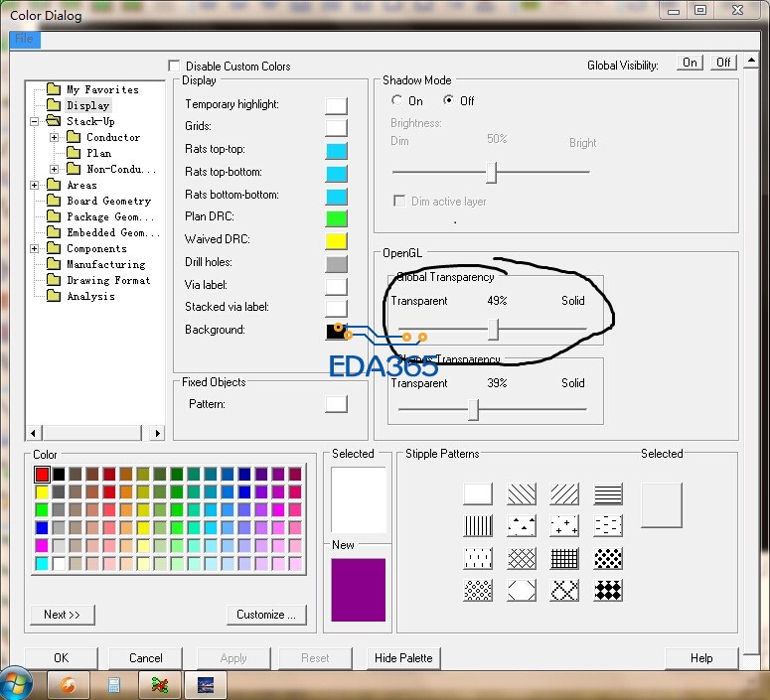The height and width of the screenshot is (700, 770).
Task: Expand the Conductor tree node
Action: pos(54,137)
